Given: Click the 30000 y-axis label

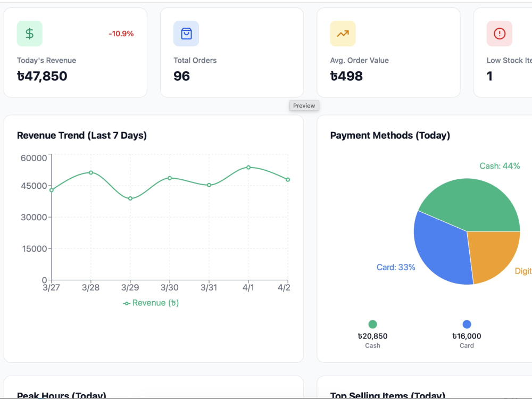Looking at the screenshot, I should [34, 218].
